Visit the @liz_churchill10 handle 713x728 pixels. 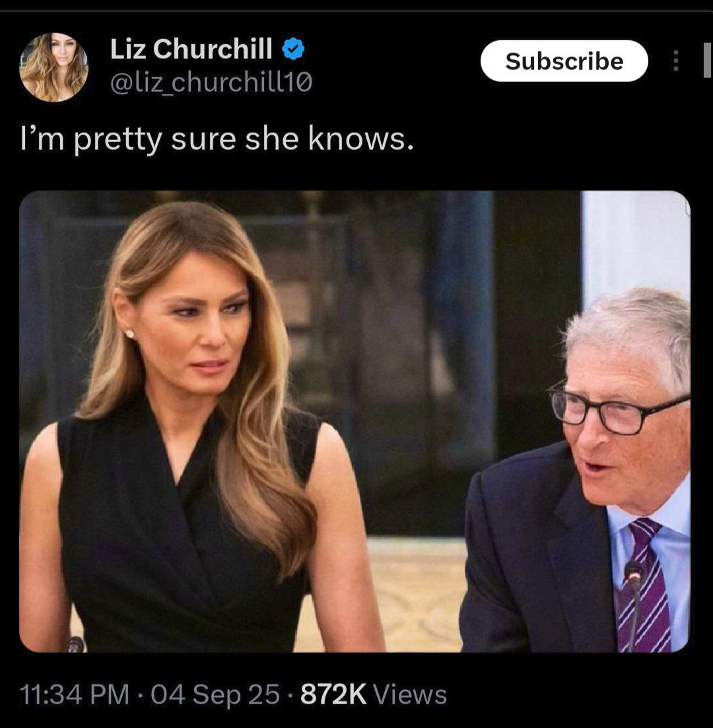click(211, 83)
